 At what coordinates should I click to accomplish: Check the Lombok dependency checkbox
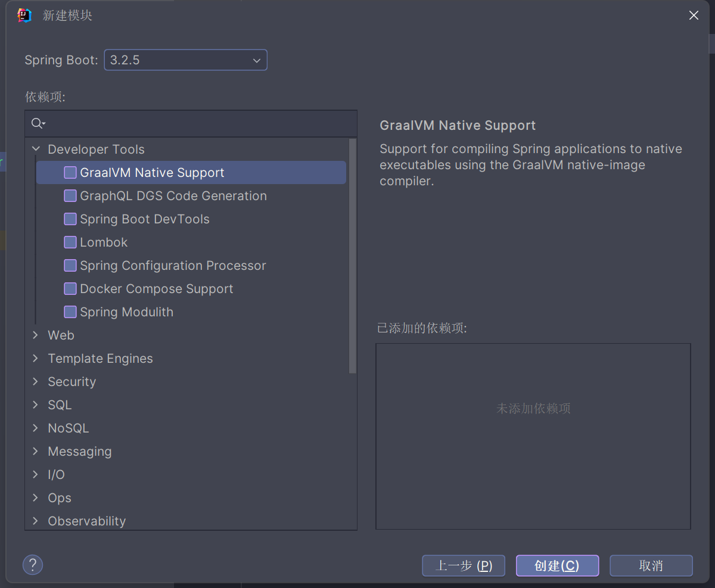(x=70, y=242)
